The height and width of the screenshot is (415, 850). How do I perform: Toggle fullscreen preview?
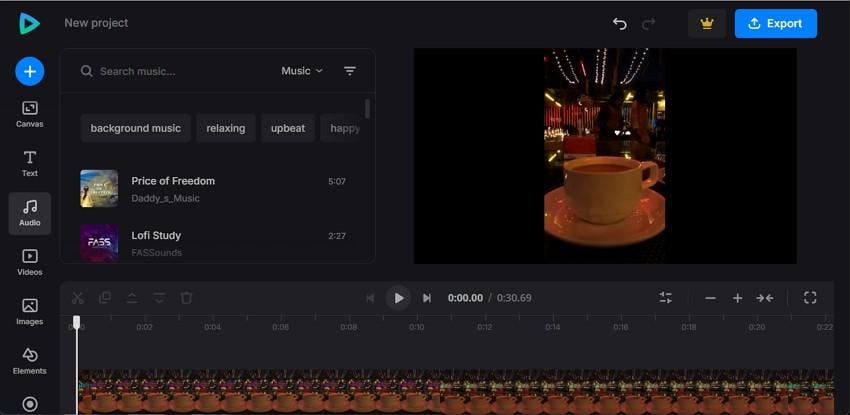810,297
